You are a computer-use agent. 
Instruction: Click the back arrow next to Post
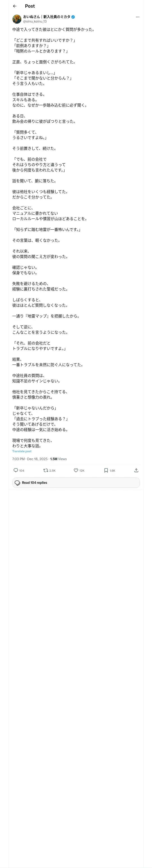pos(14,6)
